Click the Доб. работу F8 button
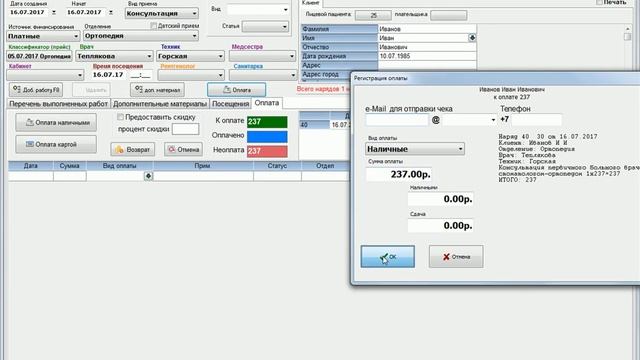The width and height of the screenshot is (640, 360). coord(36,90)
